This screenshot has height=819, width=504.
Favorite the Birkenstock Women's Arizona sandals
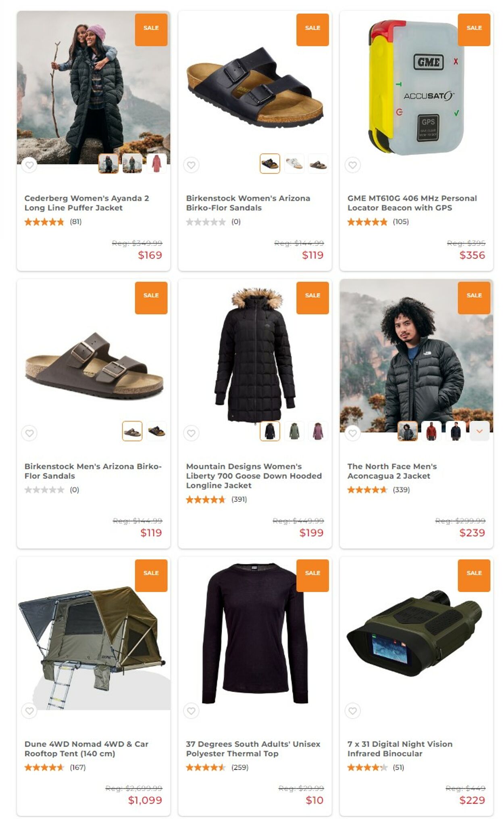click(x=191, y=165)
